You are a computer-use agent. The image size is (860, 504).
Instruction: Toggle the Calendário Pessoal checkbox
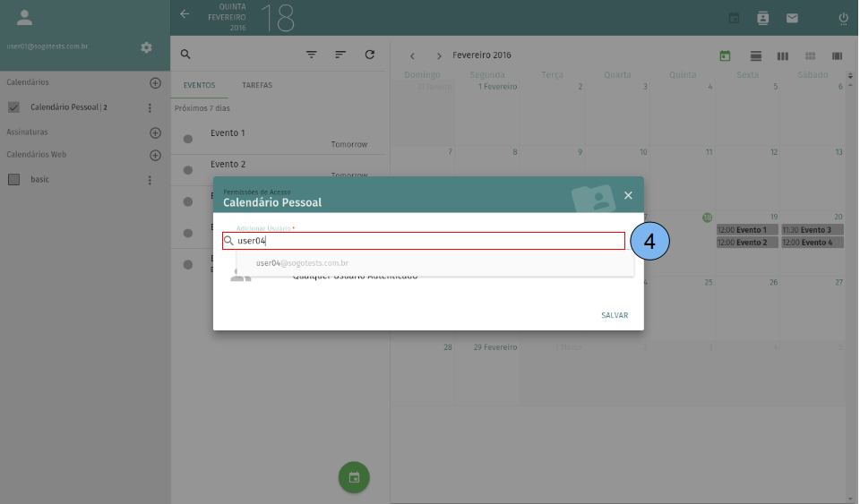pyautogui.click(x=13, y=107)
